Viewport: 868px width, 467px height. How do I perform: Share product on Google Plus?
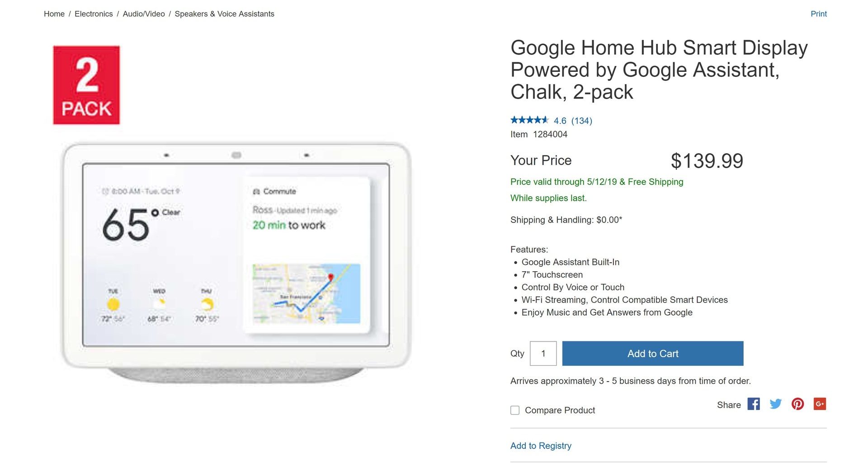click(820, 404)
